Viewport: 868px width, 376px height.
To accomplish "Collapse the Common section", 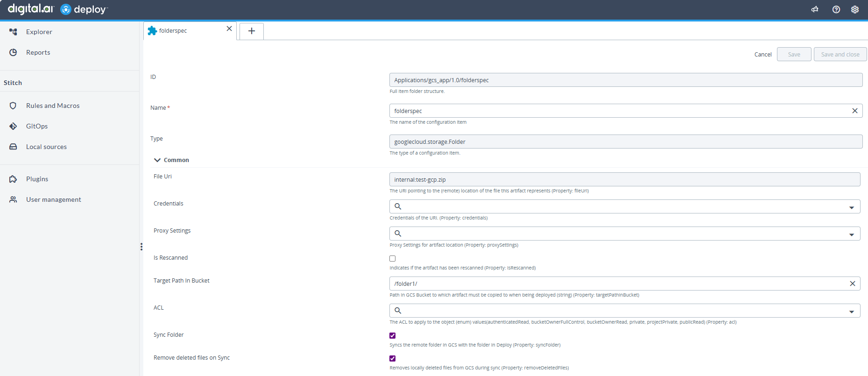I will point(157,160).
